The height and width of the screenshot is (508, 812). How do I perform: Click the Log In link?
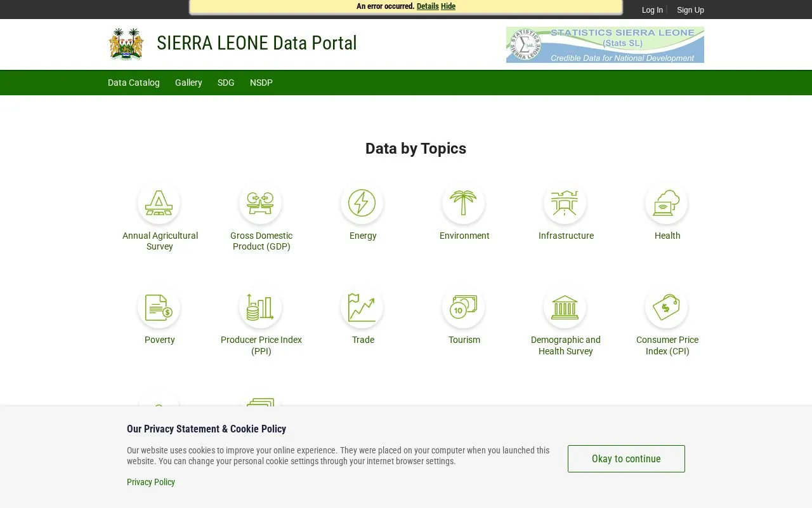pyautogui.click(x=652, y=10)
